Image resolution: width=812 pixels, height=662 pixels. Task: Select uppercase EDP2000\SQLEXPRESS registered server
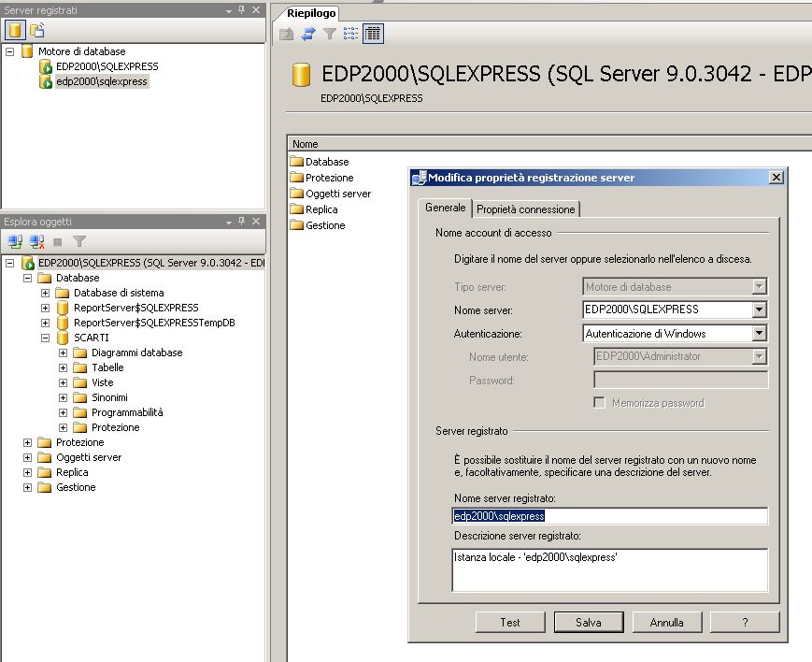point(107,66)
